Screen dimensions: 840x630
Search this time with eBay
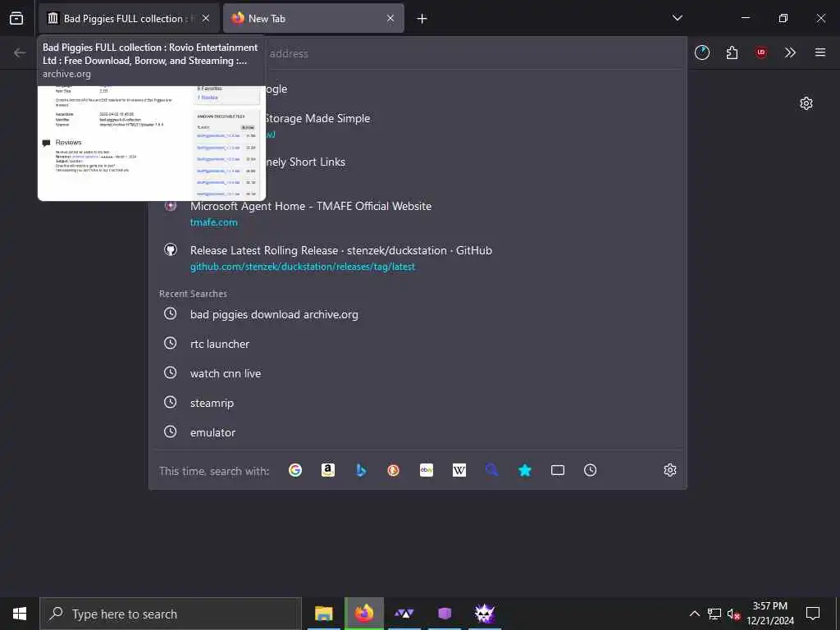tap(427, 470)
